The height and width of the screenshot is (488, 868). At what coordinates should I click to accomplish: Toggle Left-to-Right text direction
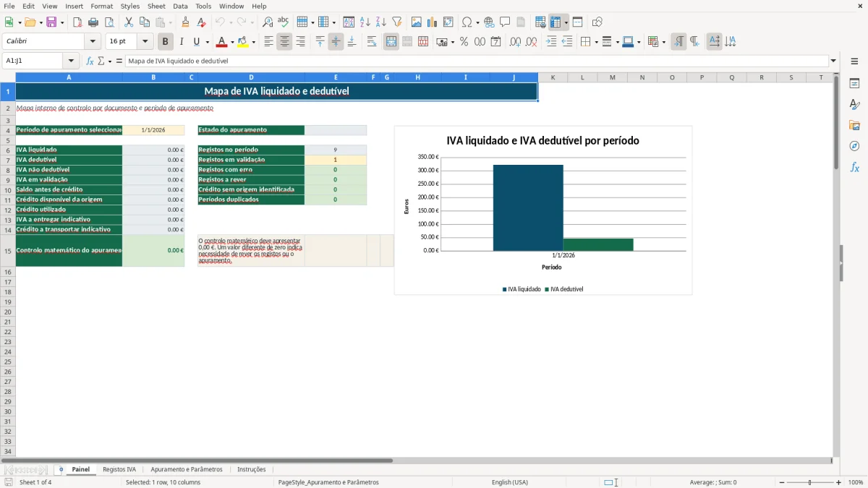pyautogui.click(x=678, y=42)
